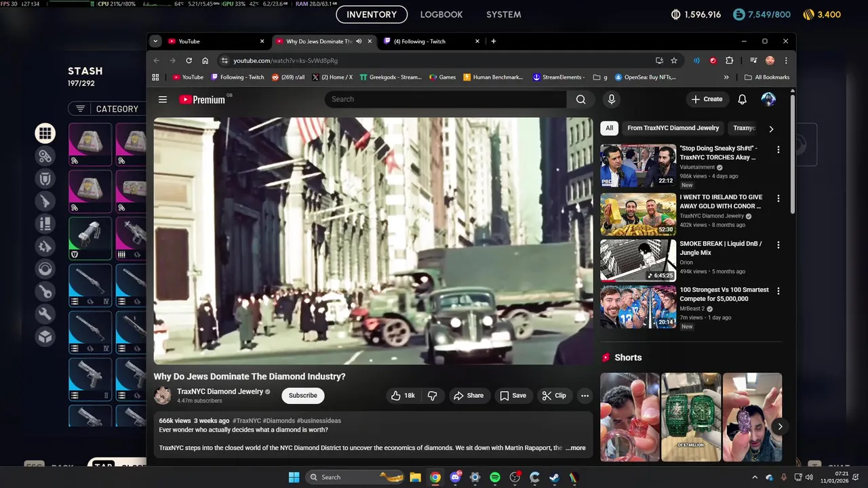Like the video with 18k thumbs up
Screen dimensions: 868x488
pyautogui.click(x=403, y=396)
